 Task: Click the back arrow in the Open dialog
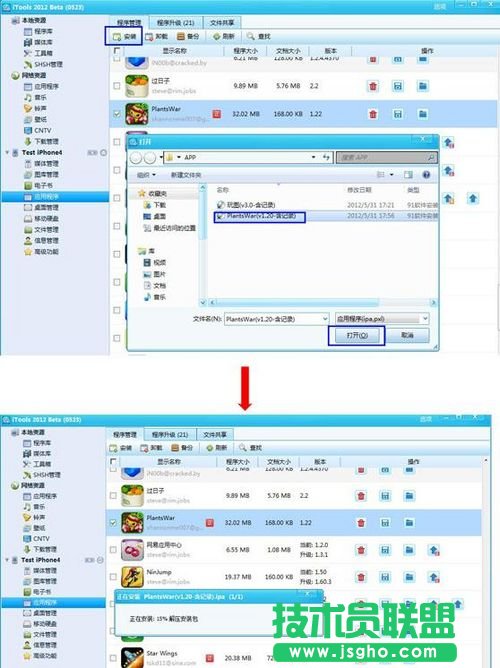click(x=135, y=158)
